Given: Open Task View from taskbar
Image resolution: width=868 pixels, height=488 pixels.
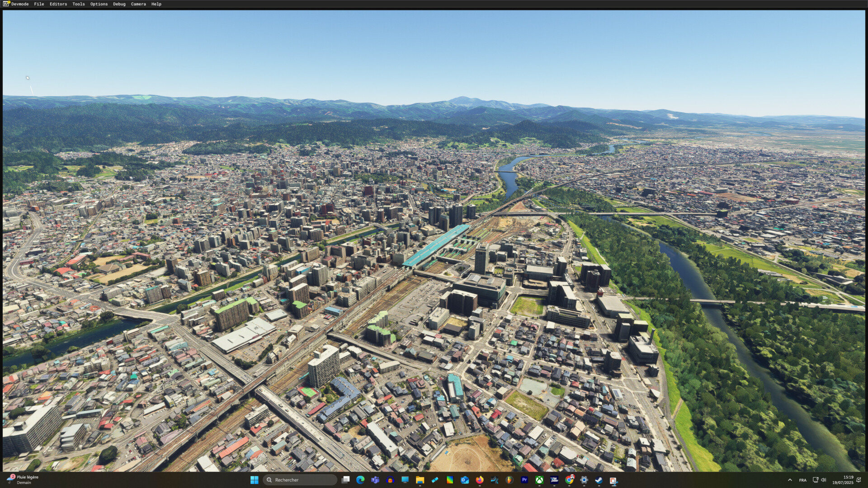Looking at the screenshot, I should coord(345,480).
